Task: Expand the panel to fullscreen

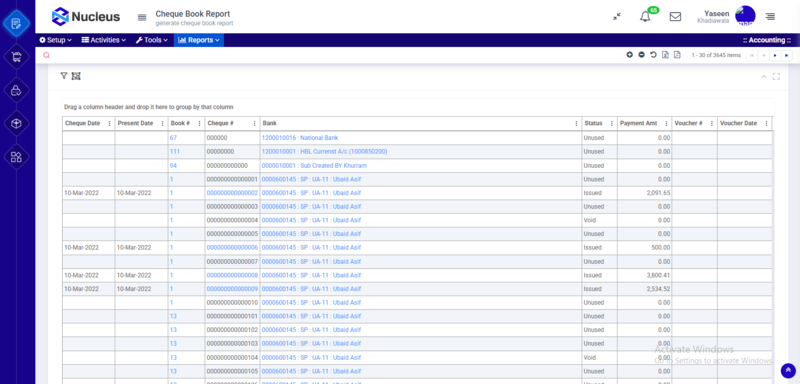Action: pos(776,76)
